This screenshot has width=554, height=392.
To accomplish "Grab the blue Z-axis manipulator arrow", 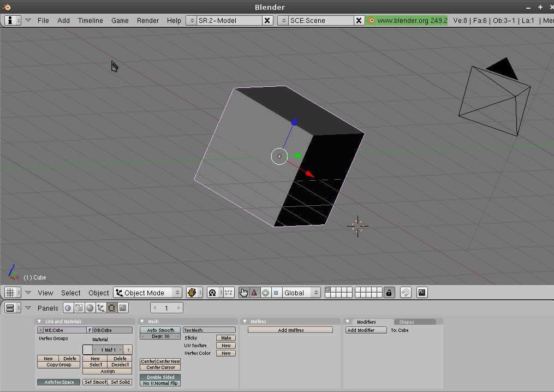I will coord(294,122).
